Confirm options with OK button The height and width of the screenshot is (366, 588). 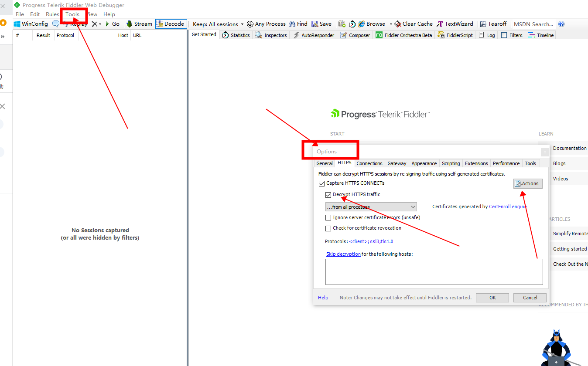(x=492, y=298)
